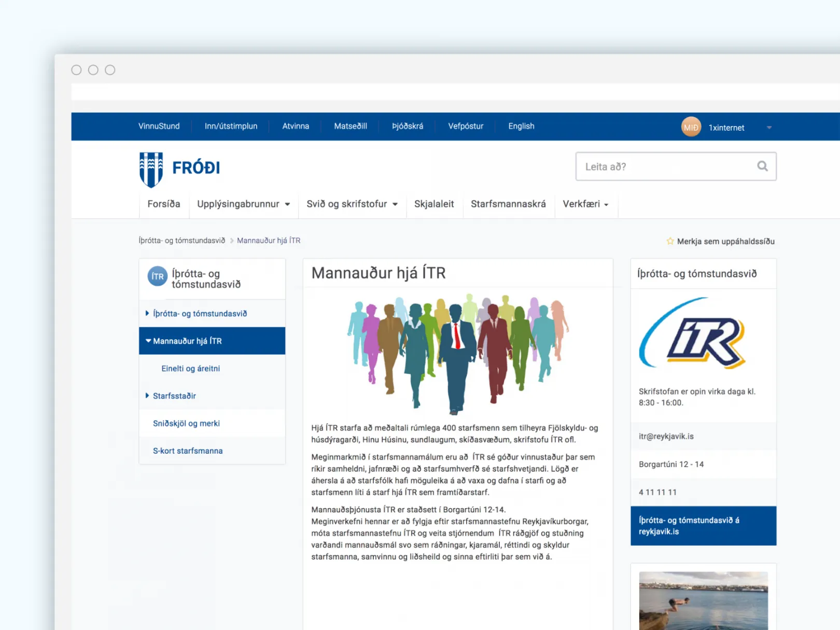Click the Fróði crest logo
This screenshot has width=840, height=630.
[151, 169]
